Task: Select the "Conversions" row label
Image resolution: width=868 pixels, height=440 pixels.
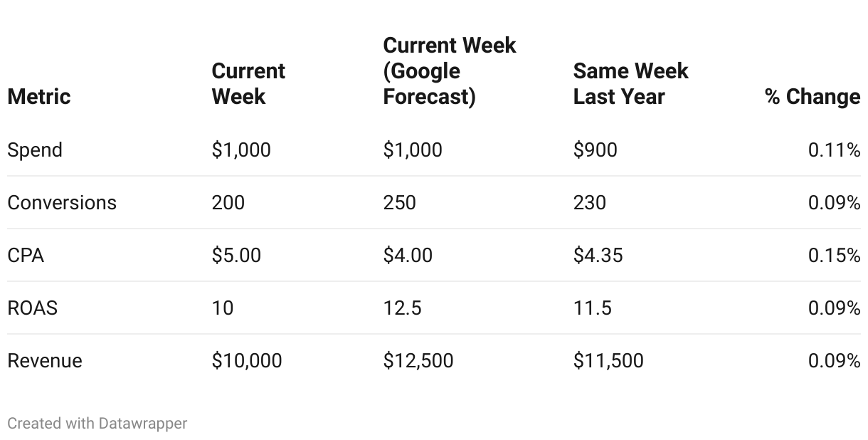Action: point(62,202)
